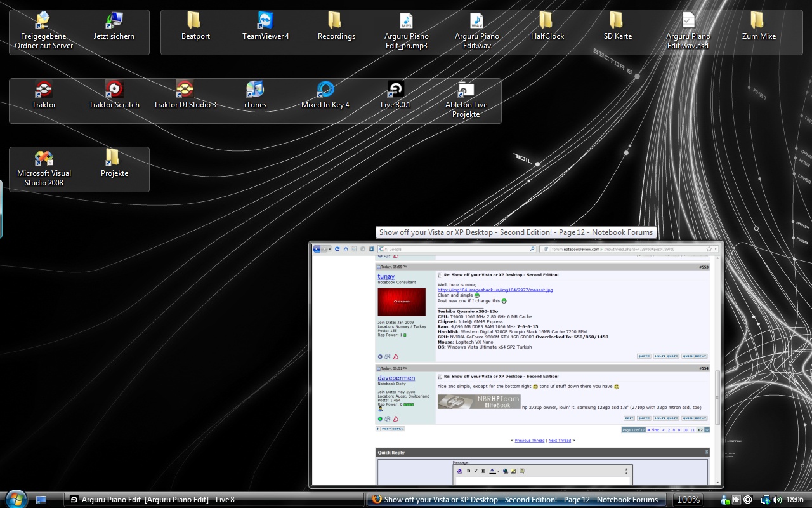Open the volume speaker tray icon
812x508 pixels.
[x=776, y=500]
